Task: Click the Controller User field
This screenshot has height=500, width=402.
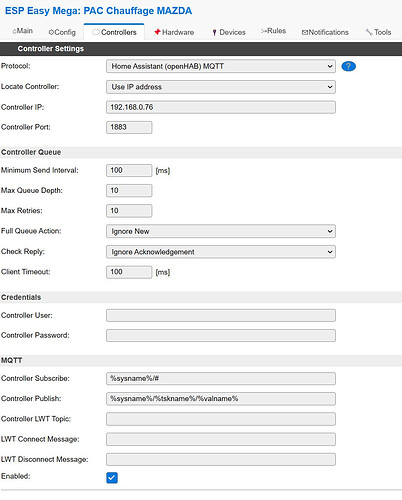Action: [221, 315]
